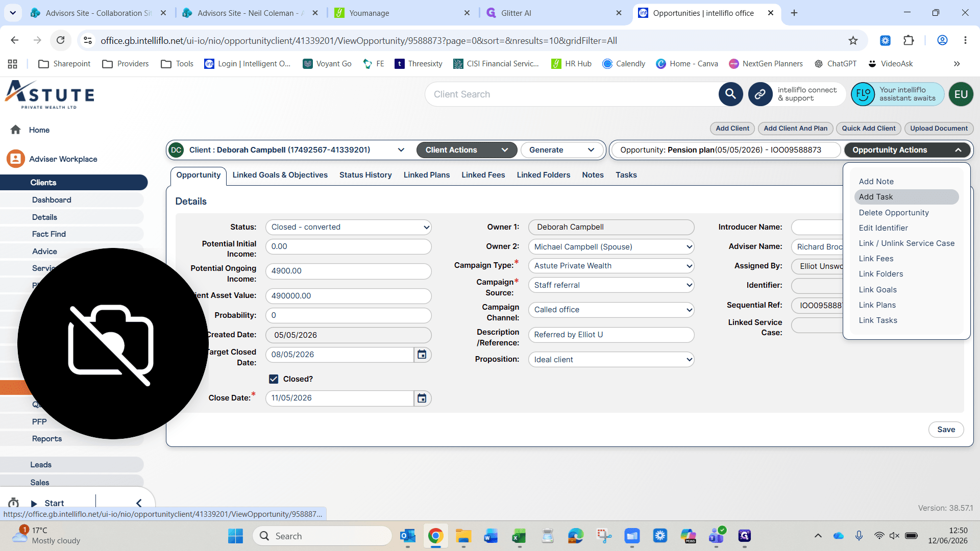Click the Start timer play icon

34,504
